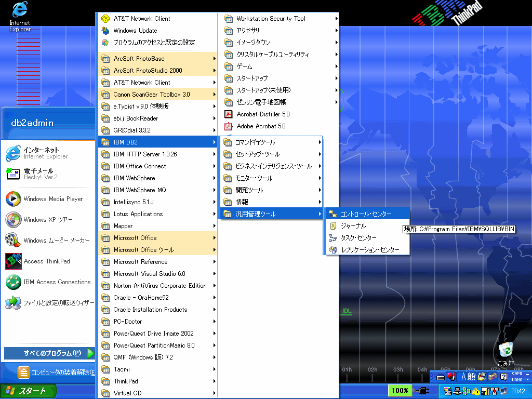Open Journal (ジャーナル) entry
The width and height of the screenshot is (532, 399).
click(x=367, y=225)
